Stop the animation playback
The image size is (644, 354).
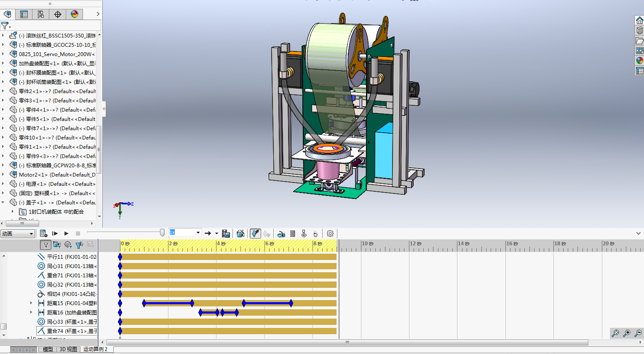click(78, 233)
